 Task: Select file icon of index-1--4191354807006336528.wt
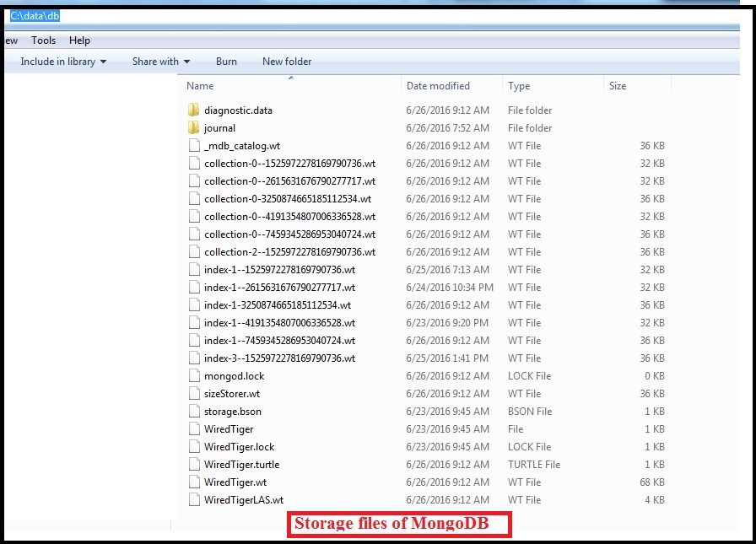(194, 323)
